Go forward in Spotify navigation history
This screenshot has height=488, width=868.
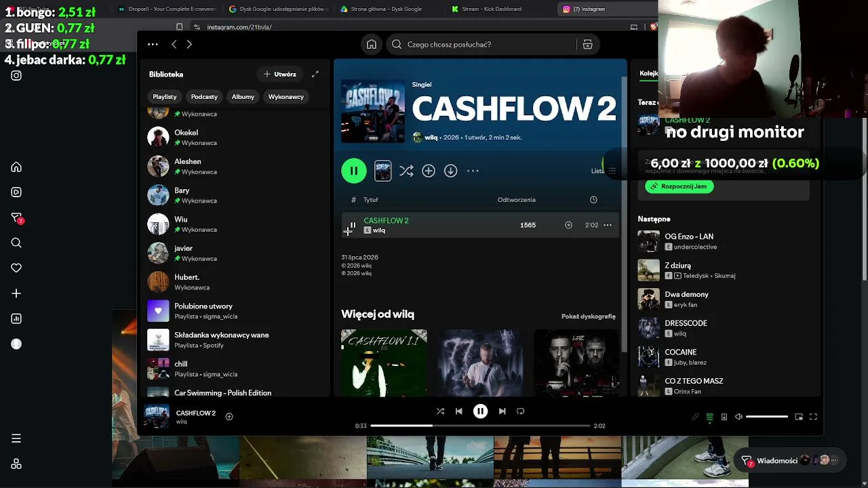coord(189,44)
